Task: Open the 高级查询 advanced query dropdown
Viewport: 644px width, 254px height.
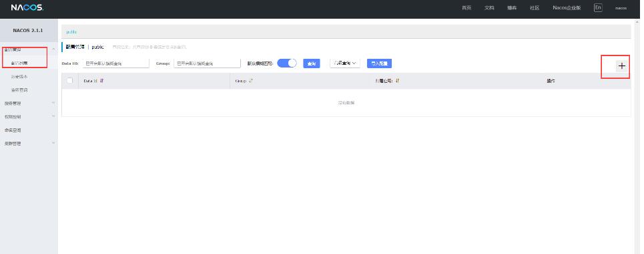Action: 345,63
